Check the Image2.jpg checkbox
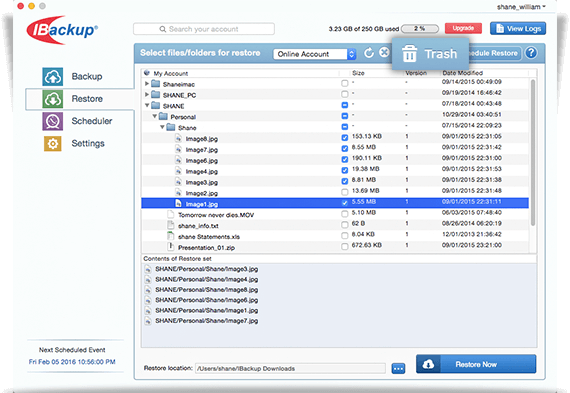570x393 pixels. pos(345,192)
